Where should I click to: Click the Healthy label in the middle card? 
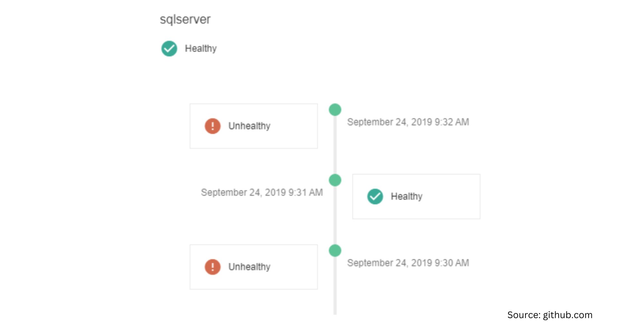406,196
